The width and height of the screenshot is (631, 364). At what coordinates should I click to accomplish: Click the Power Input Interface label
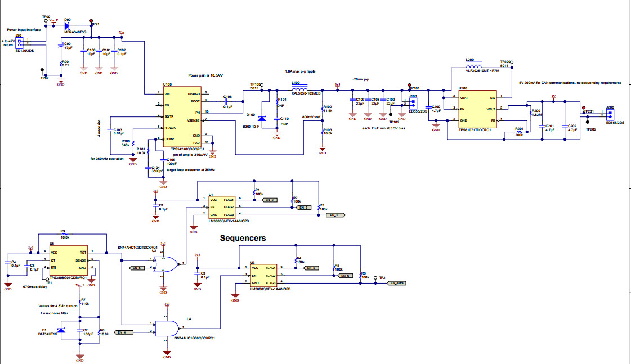click(x=24, y=30)
